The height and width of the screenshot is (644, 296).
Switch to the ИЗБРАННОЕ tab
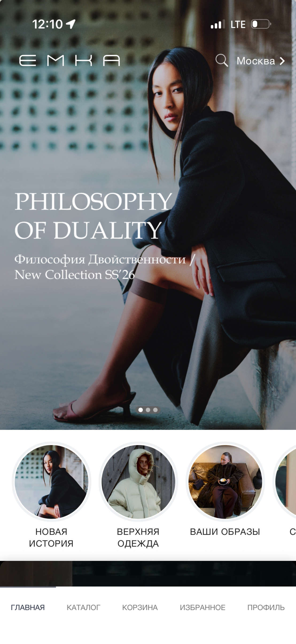[x=203, y=608]
